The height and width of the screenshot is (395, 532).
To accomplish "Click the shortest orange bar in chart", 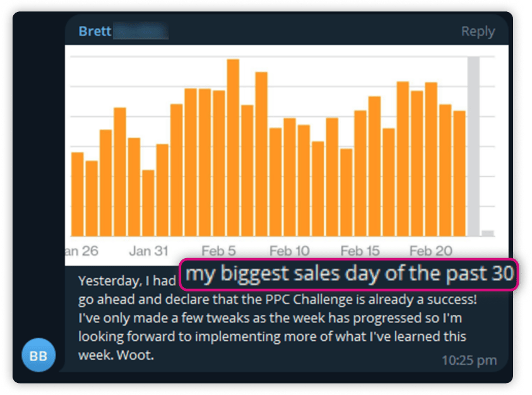I will (148, 202).
